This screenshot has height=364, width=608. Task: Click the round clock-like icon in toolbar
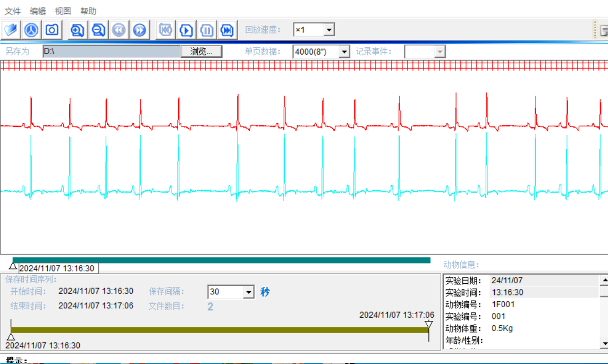31,30
